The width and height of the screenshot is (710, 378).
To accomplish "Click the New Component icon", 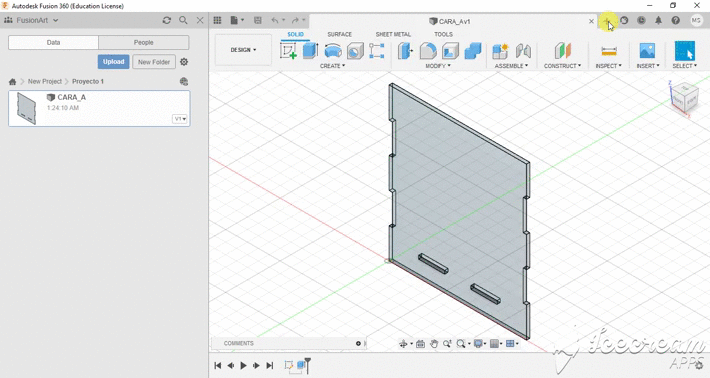I will [x=500, y=51].
